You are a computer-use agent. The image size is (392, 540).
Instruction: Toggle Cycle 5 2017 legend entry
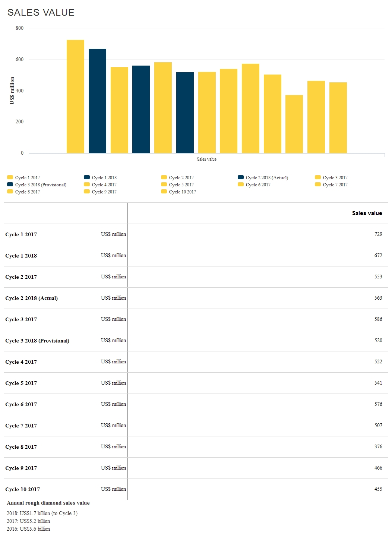pyautogui.click(x=177, y=185)
